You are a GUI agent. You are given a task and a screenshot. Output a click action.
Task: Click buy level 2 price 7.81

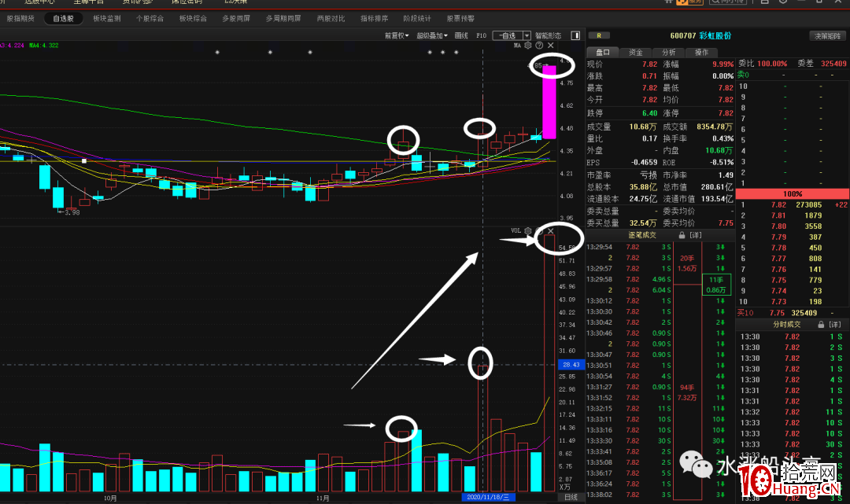(x=778, y=215)
